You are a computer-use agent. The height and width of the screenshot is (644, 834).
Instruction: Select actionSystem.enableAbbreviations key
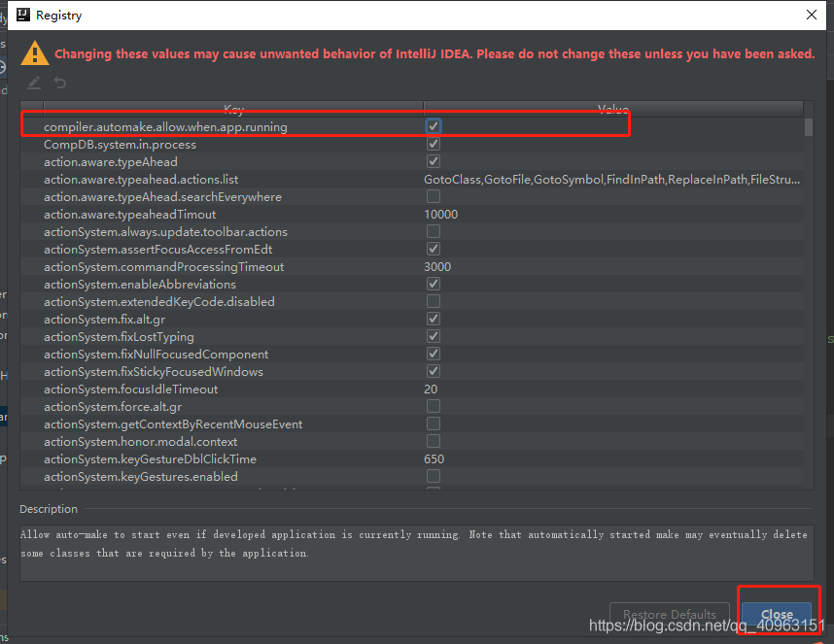tap(140, 285)
